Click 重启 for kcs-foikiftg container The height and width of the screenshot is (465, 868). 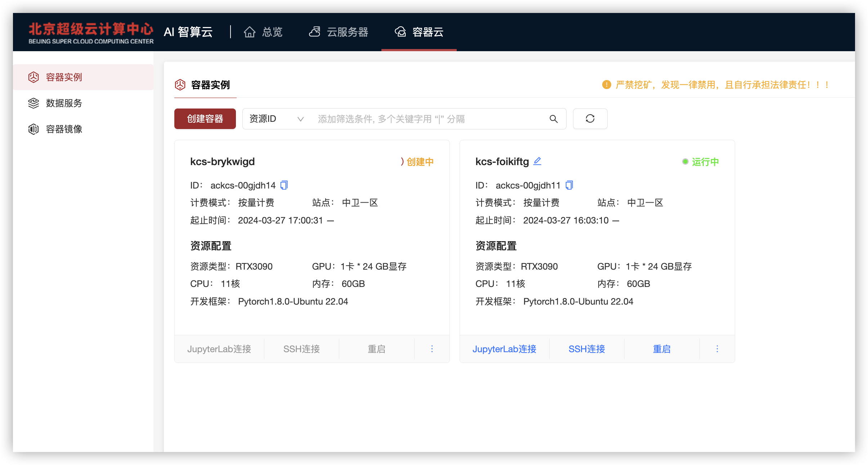click(x=662, y=349)
